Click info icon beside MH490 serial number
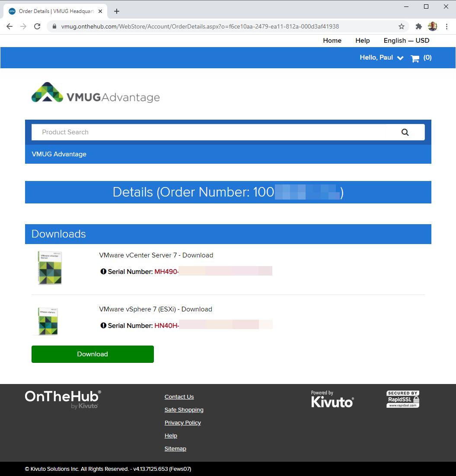Screen dimensions: 456x476 coord(103,271)
